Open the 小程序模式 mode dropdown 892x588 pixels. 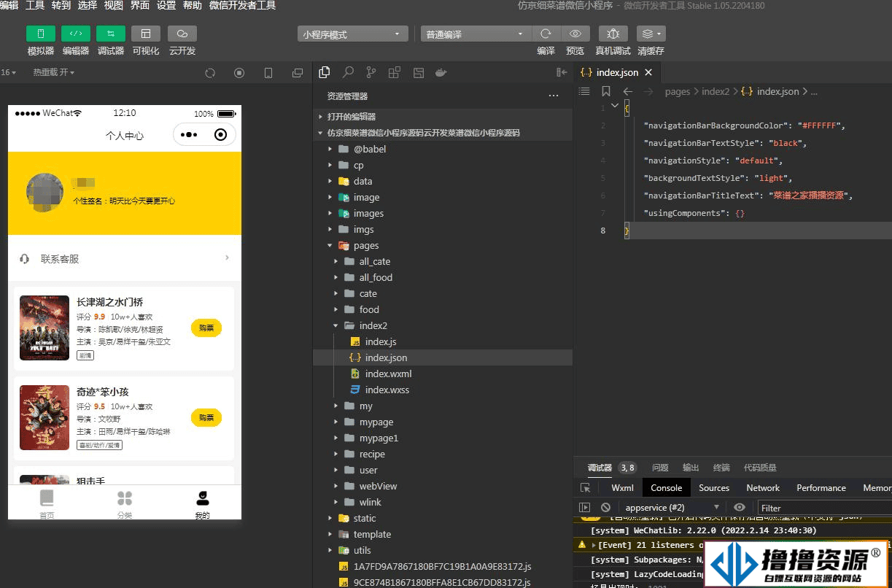(353, 34)
